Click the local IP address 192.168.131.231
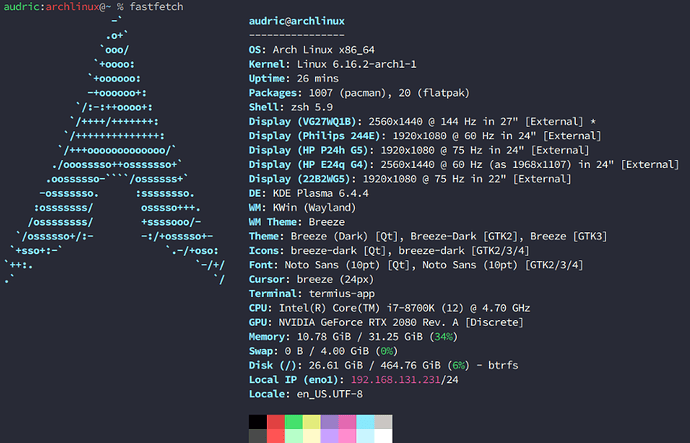690x443 pixels. click(400, 380)
